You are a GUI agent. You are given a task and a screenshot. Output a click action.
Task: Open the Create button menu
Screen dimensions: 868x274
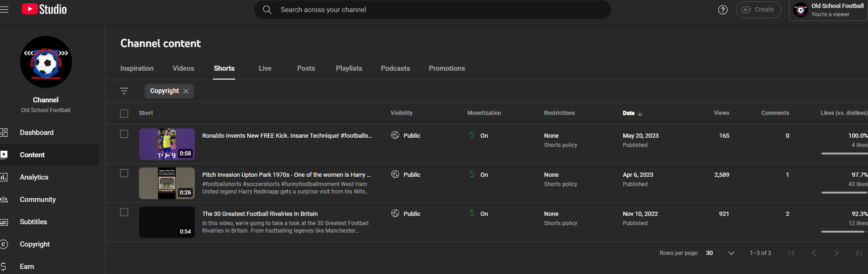(758, 10)
